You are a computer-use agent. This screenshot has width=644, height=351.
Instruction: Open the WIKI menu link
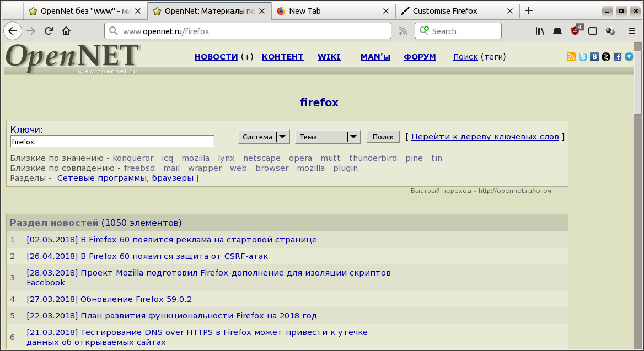[x=329, y=57]
